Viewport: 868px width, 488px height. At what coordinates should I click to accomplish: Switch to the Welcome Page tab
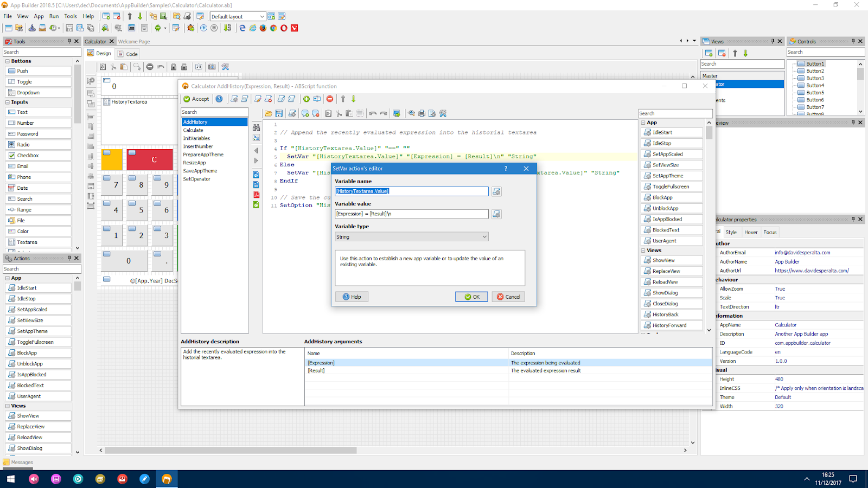click(134, 41)
